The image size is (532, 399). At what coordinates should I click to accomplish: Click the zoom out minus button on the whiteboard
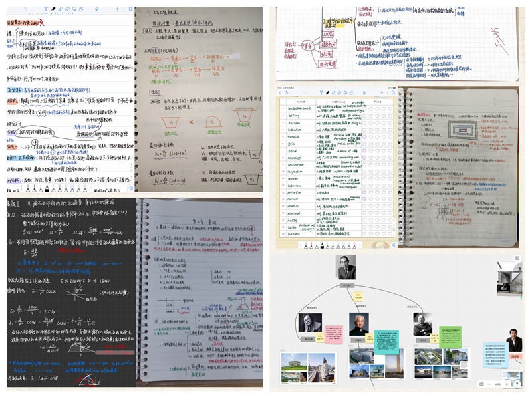490,384
